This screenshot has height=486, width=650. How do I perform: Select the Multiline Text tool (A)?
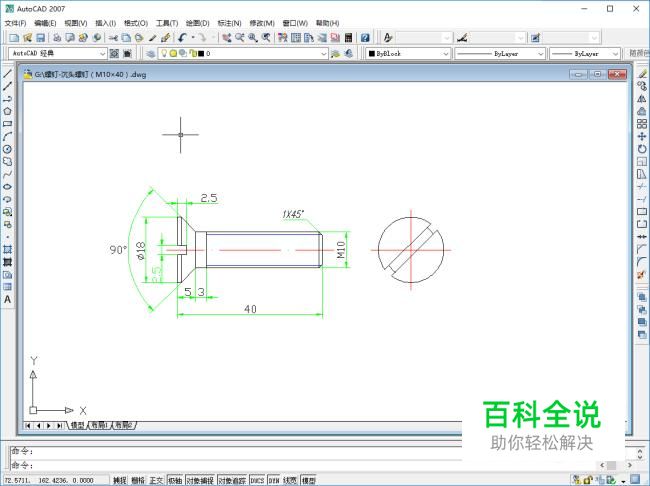[x=7, y=299]
